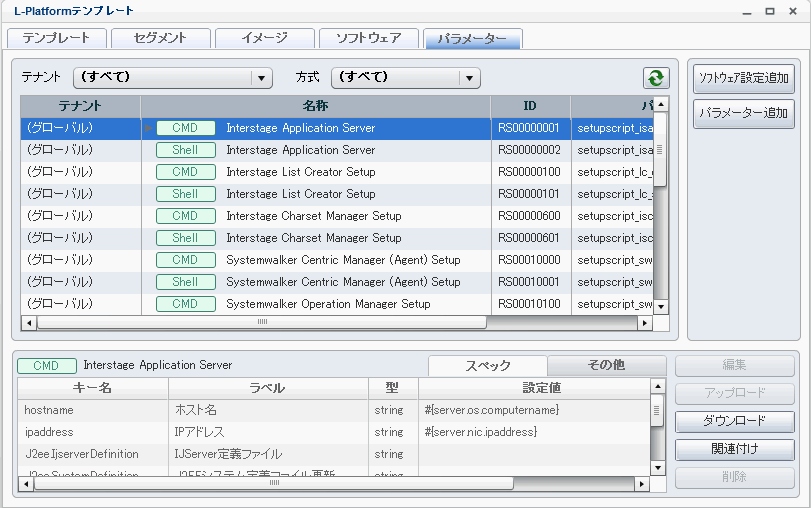Select row with ID RS00000101
Viewport: 811px width, 508px height.
337,194
